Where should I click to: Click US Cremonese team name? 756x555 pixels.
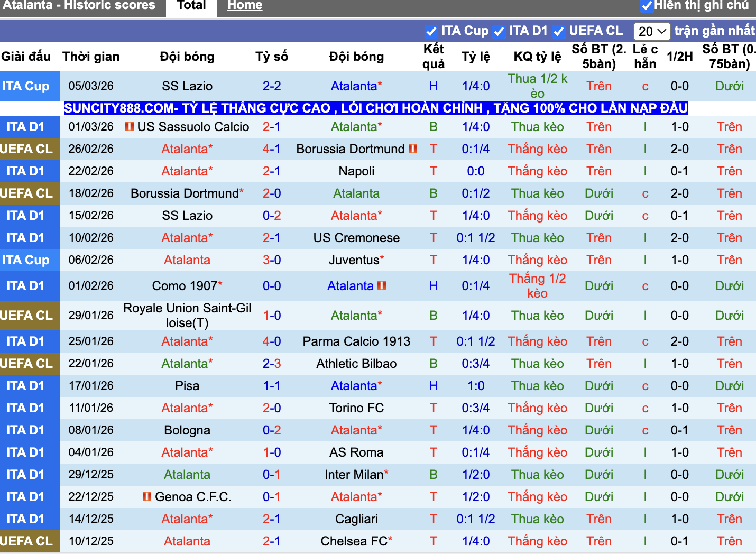[357, 238]
